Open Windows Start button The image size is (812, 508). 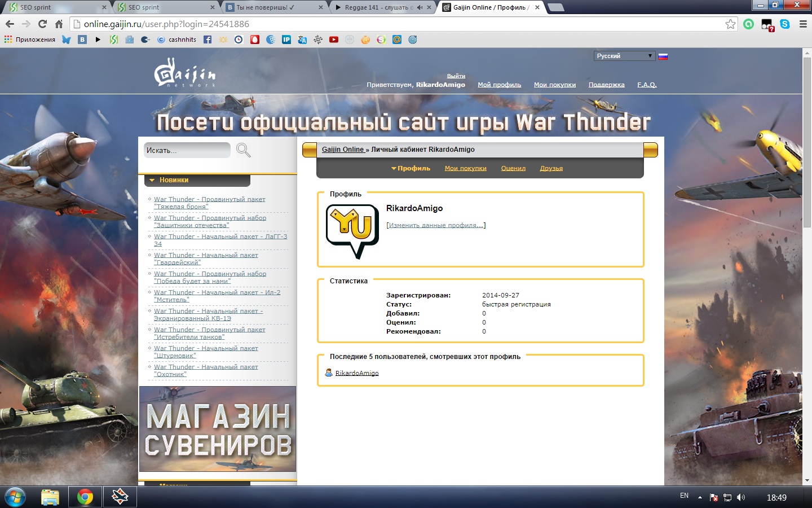(15, 497)
